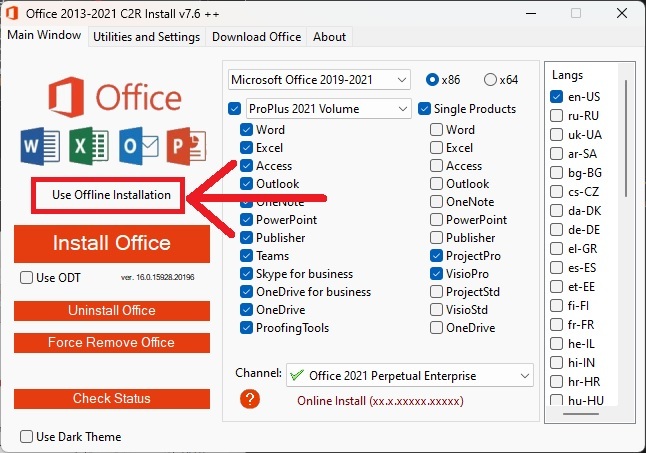Toggle the Use ODT checkbox
This screenshot has height=453, width=646.
tap(26, 278)
